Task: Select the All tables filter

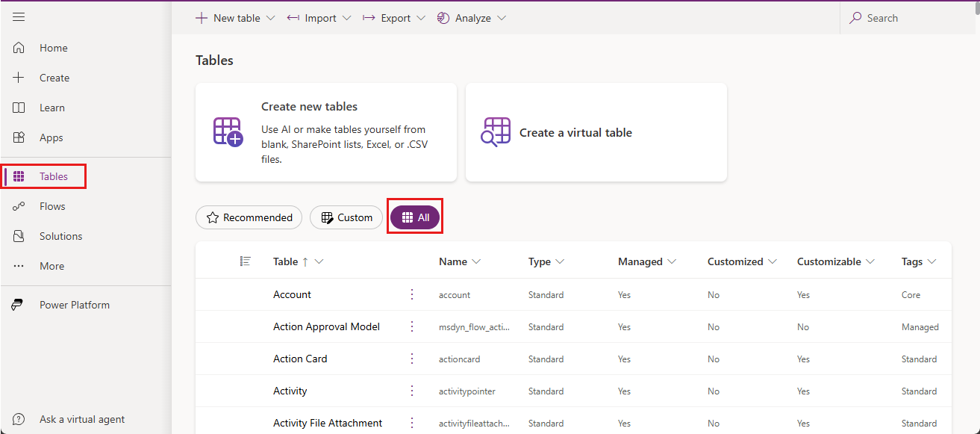Action: pos(416,217)
